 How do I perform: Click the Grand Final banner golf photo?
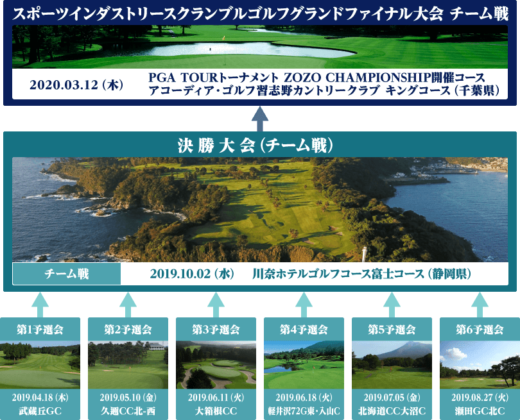[x=259, y=47]
